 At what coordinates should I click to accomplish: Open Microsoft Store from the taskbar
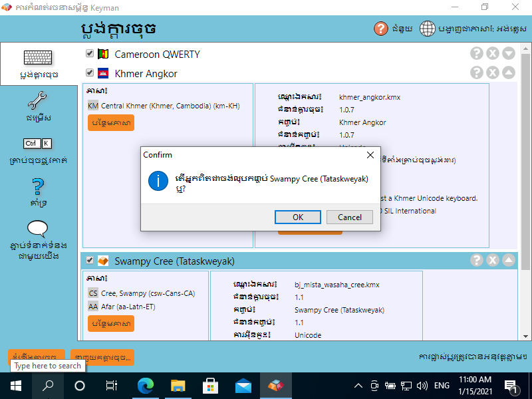click(x=210, y=386)
